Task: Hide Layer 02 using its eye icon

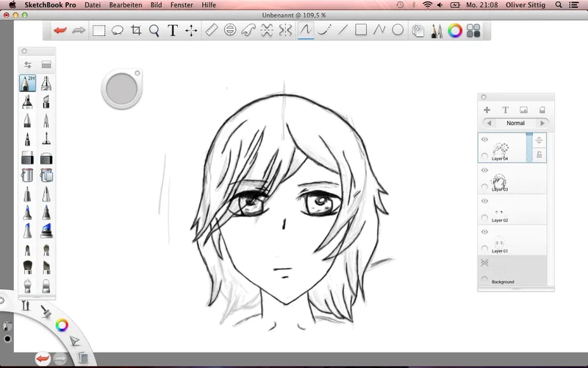Action: point(484,201)
